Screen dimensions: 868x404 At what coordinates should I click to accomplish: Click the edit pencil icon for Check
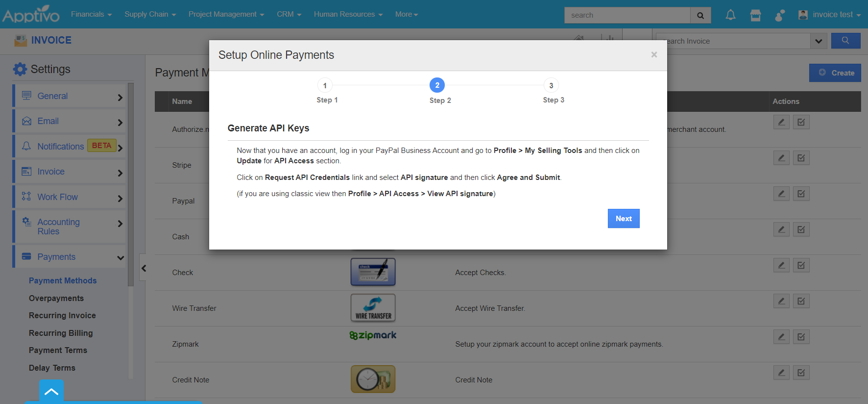click(781, 265)
